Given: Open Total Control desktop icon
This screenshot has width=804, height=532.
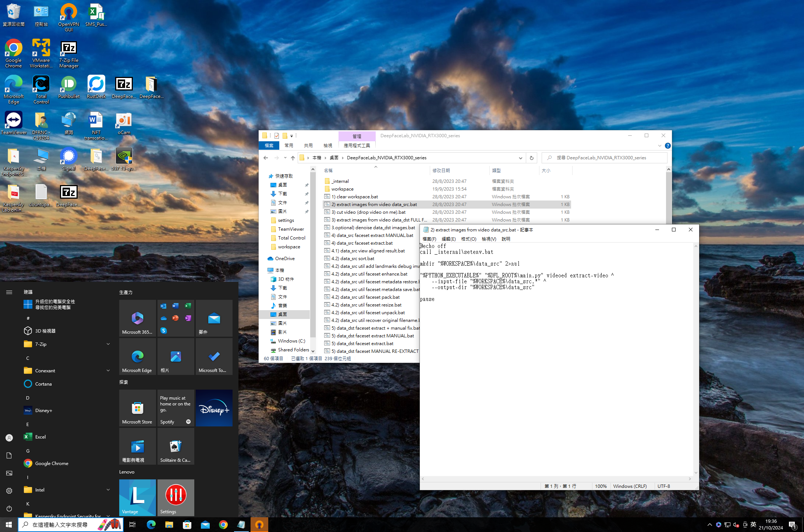Looking at the screenshot, I should tap(41, 89).
